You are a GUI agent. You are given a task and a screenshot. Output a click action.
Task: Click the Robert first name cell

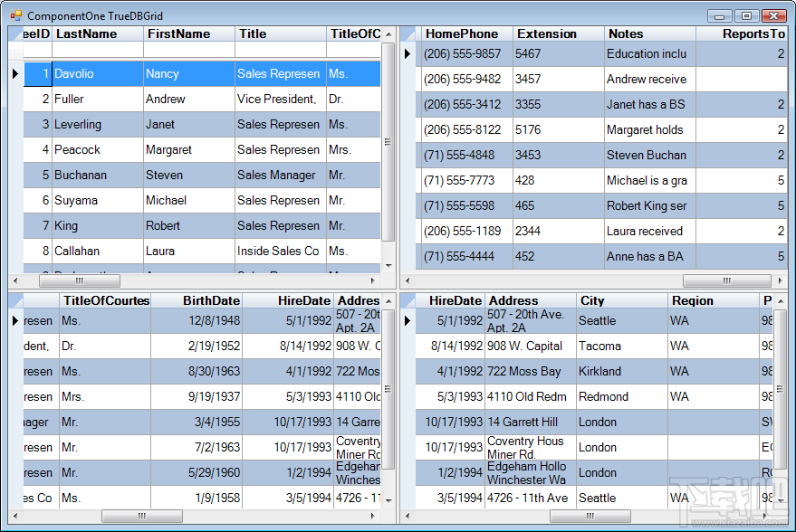189,225
